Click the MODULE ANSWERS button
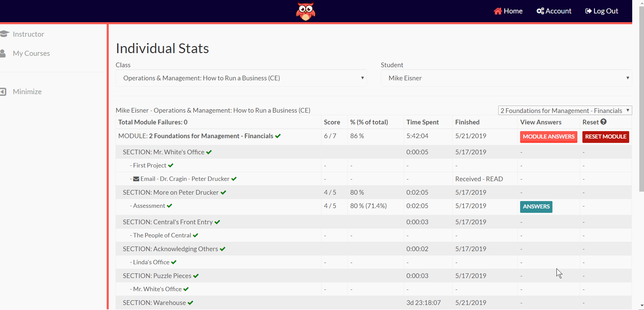 coord(549,137)
